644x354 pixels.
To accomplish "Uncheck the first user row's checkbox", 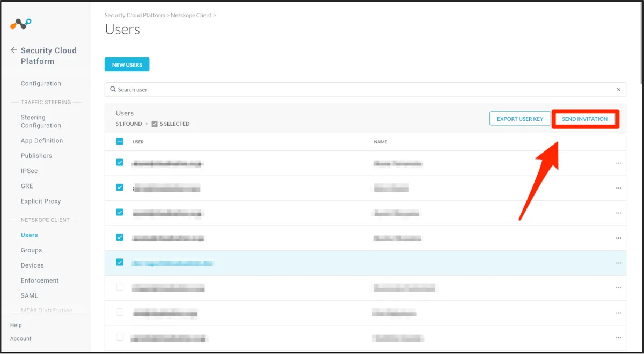I will (x=120, y=162).
